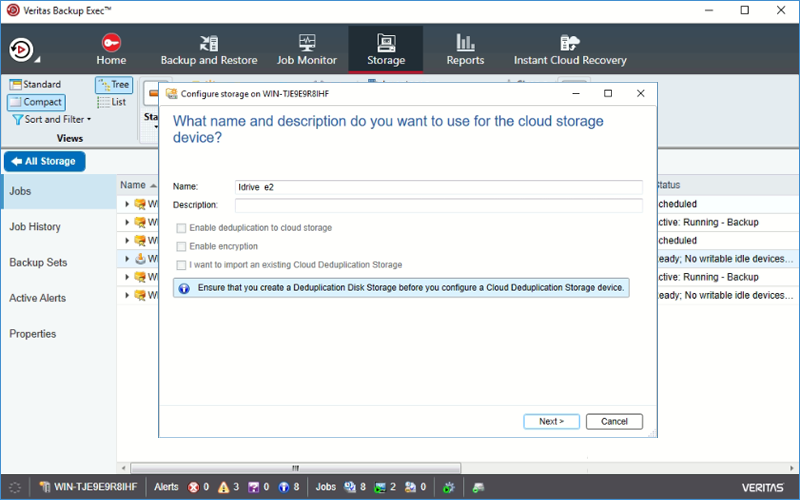Click the Configure storage dialog title icon
Screen dimensions: 800x500
point(172,93)
